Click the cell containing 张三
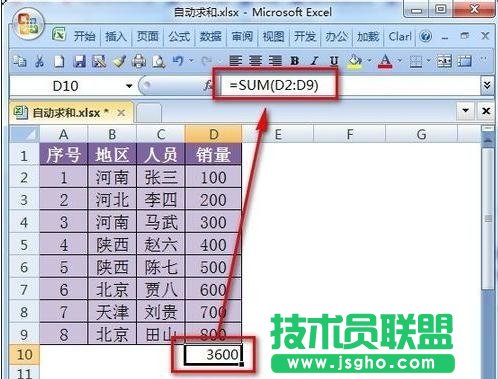Viewport: 498px width, 379px height. pos(161,177)
